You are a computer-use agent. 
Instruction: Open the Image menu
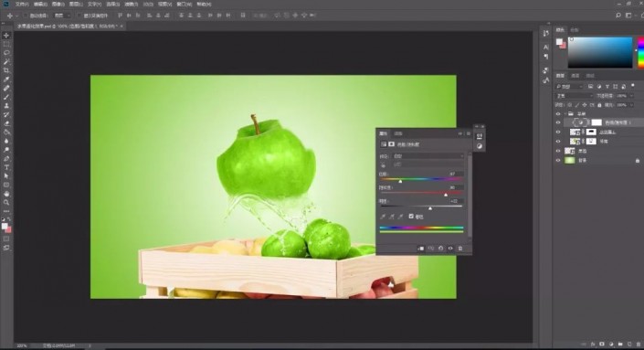[58, 4]
